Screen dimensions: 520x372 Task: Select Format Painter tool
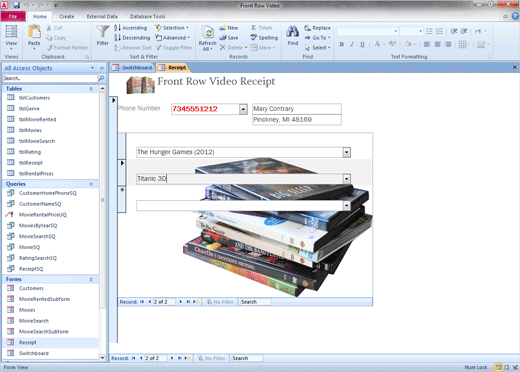pos(67,48)
